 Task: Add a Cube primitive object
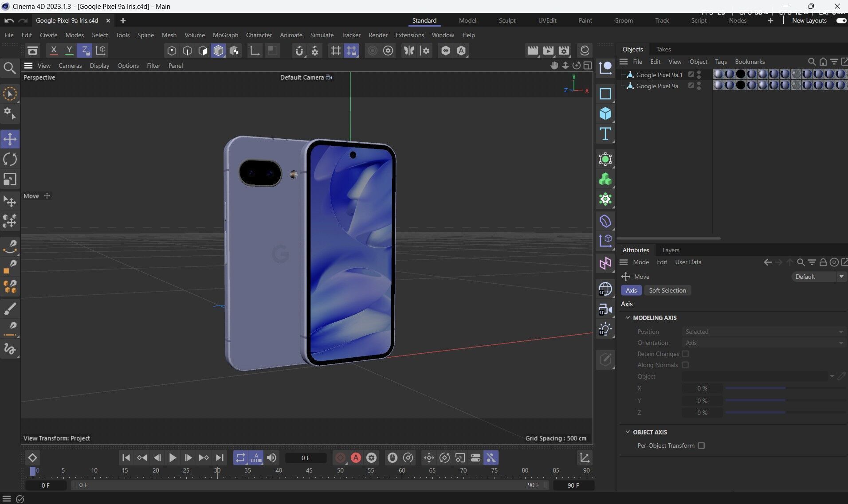click(605, 114)
